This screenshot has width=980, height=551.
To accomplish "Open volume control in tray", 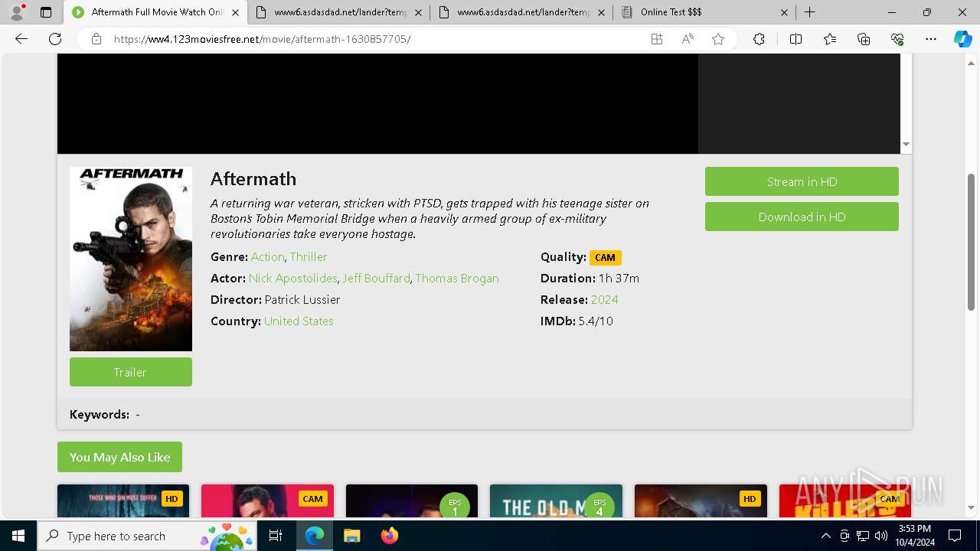I will [881, 536].
